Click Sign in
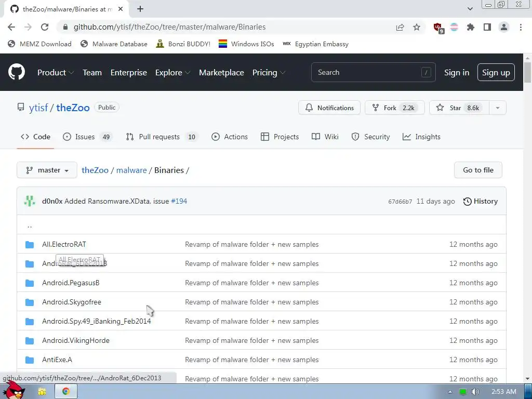Image resolution: width=532 pixels, height=399 pixels. coord(457,72)
